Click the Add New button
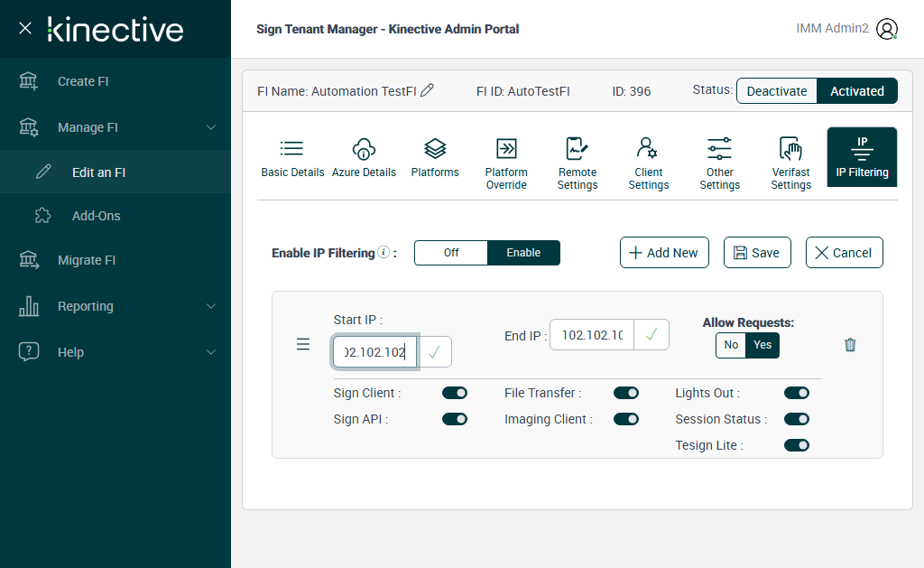Screen dimensions: 924x568 pos(664,253)
